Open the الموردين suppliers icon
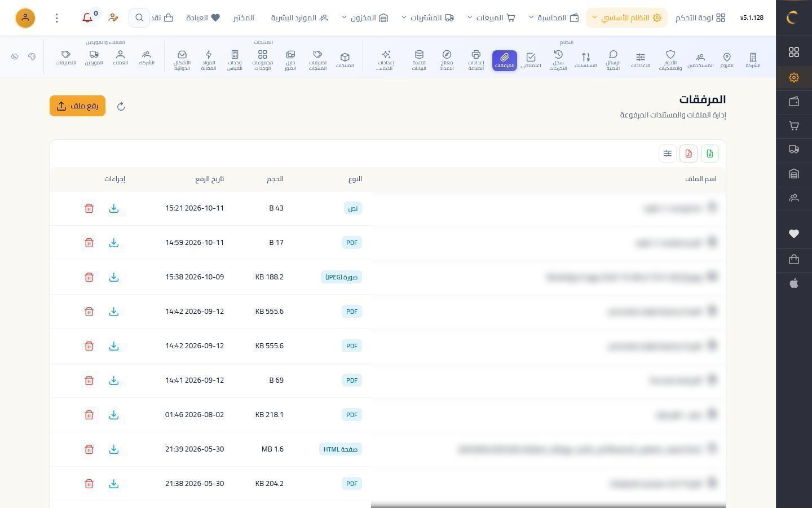 click(94, 58)
